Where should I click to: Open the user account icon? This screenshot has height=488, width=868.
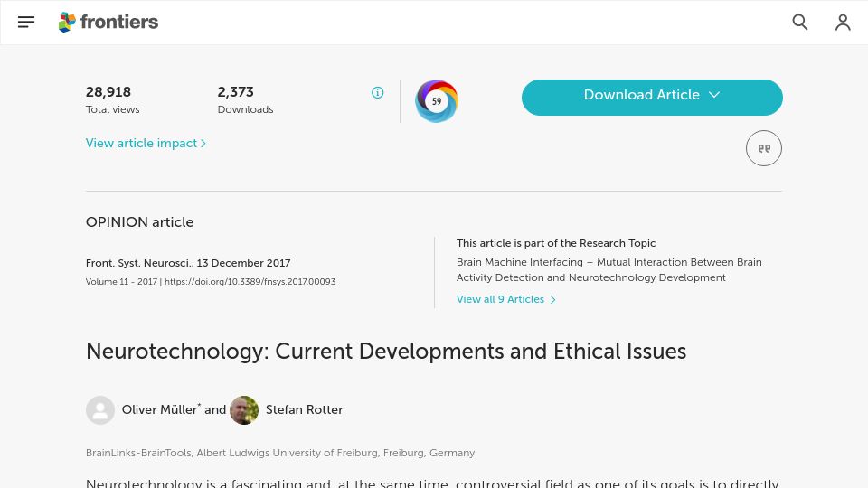pyautogui.click(x=843, y=22)
